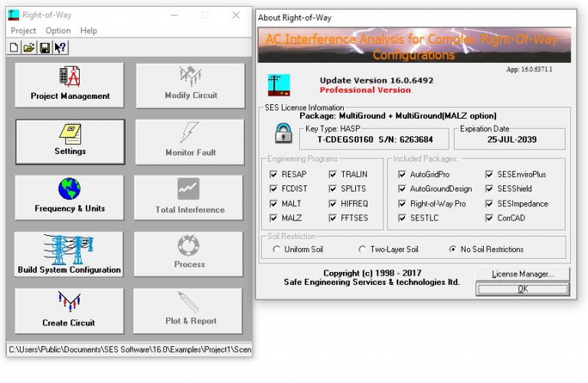Viewport: 588px width, 383px height.
Task: Click the Save diskette toolbar icon
Action: [44, 47]
